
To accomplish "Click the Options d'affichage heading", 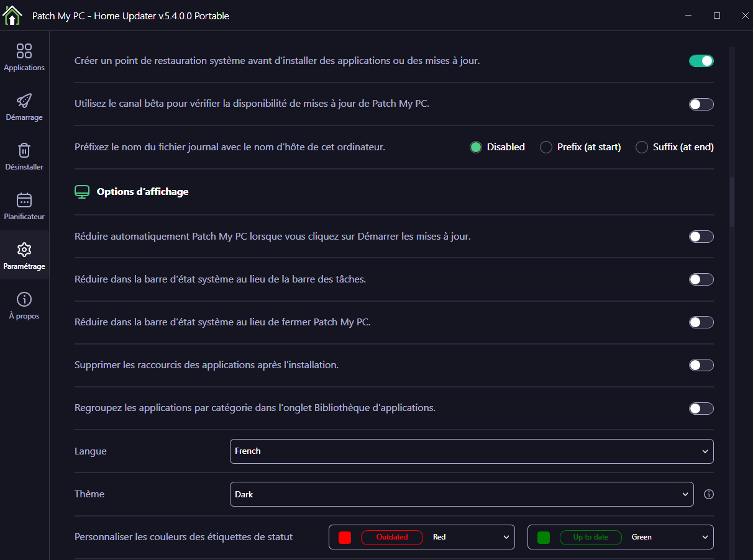I will pyautogui.click(x=142, y=192).
